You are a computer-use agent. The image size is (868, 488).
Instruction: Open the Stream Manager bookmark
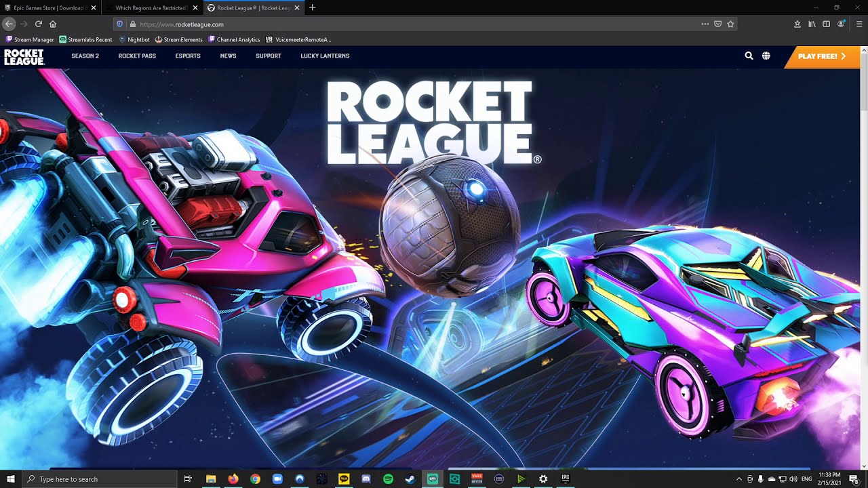tap(30, 39)
